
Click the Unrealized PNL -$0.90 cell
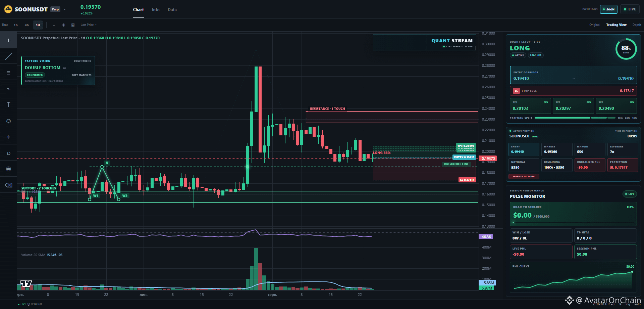590,165
